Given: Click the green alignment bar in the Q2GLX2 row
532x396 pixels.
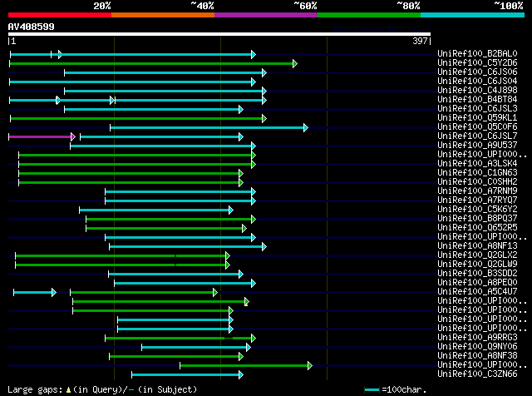Looking at the screenshot, I should pos(121,255).
